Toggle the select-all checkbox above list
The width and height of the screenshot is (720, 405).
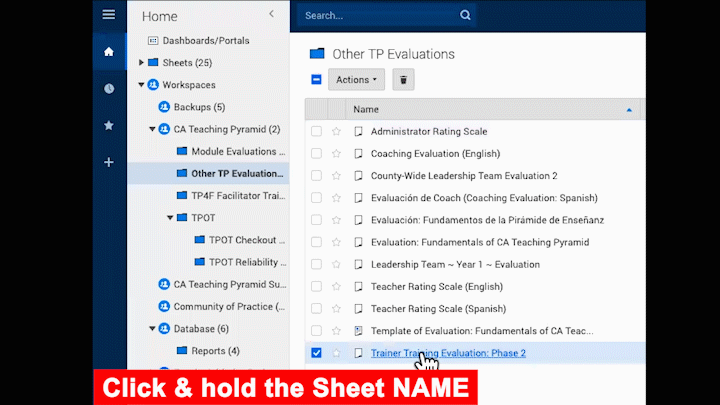[x=316, y=80]
